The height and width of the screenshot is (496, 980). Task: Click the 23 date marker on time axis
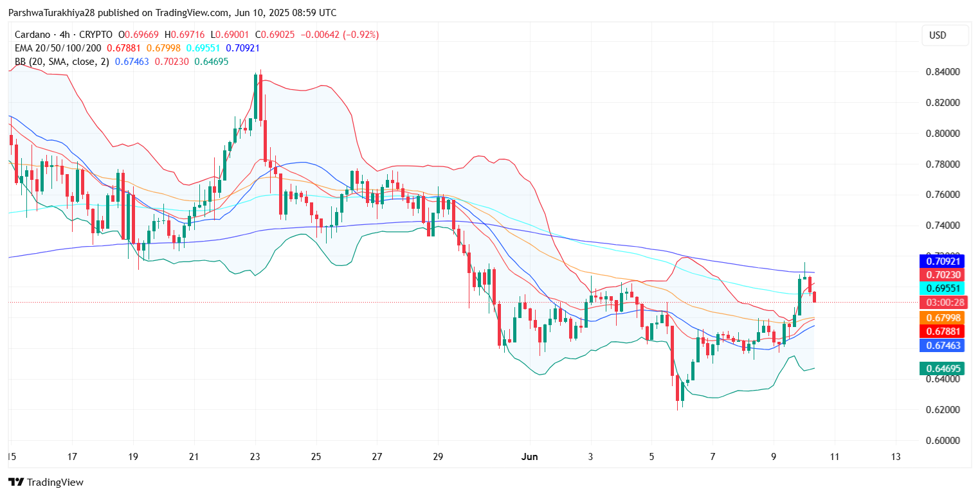pyautogui.click(x=255, y=457)
